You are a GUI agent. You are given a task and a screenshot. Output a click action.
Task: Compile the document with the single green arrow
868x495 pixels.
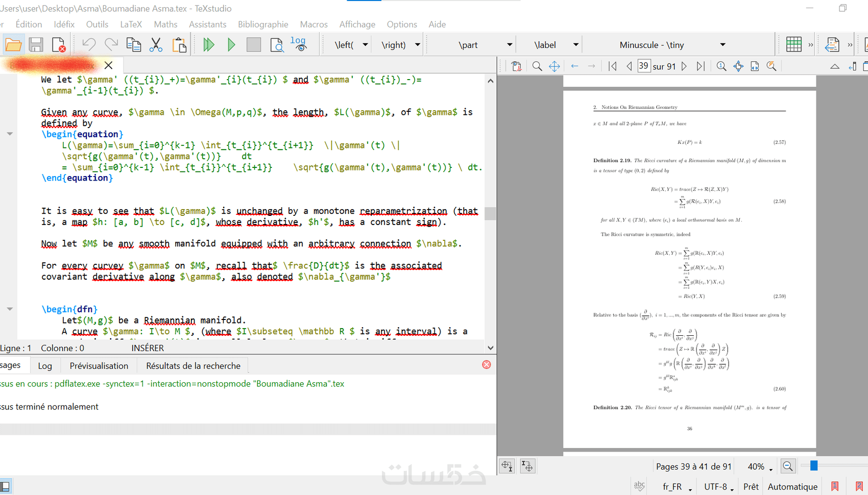(x=231, y=45)
